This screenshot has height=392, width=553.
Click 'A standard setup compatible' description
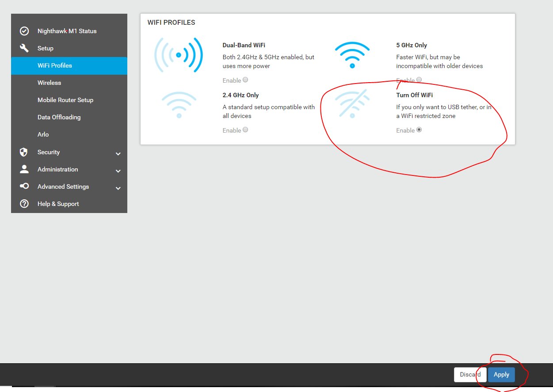pyautogui.click(x=269, y=111)
